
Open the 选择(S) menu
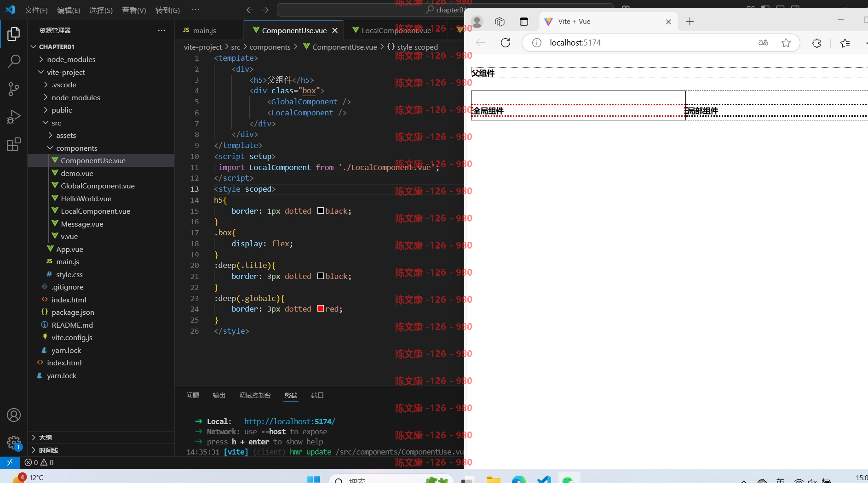pyautogui.click(x=101, y=10)
